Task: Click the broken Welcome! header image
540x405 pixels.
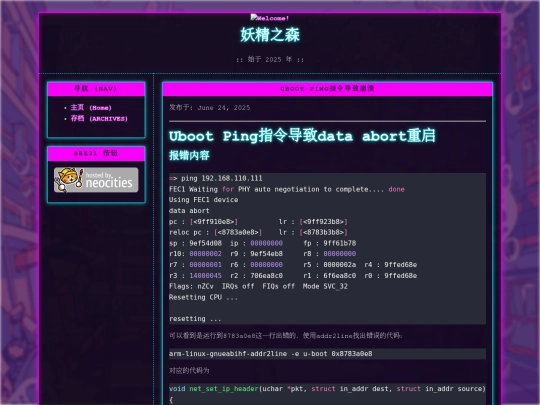Action: (x=270, y=18)
